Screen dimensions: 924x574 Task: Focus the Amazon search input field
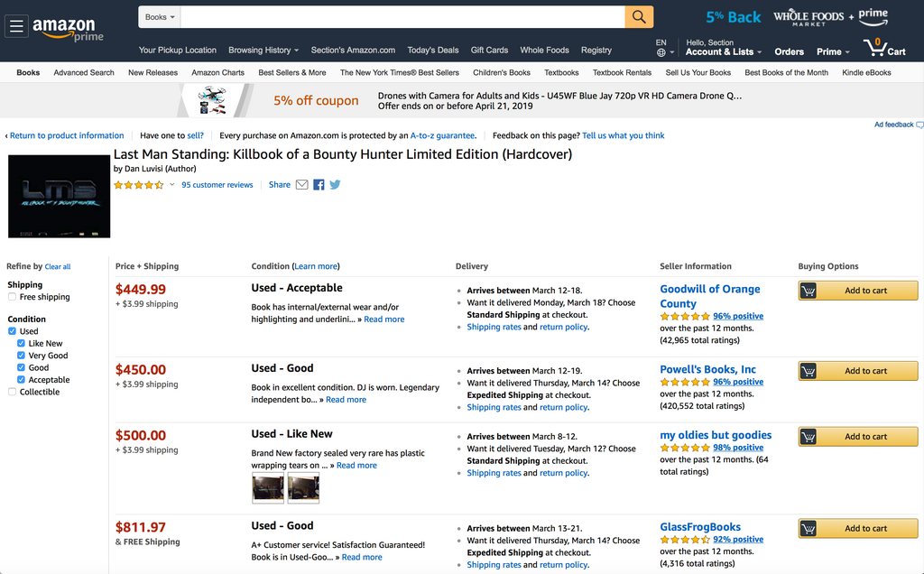[403, 17]
